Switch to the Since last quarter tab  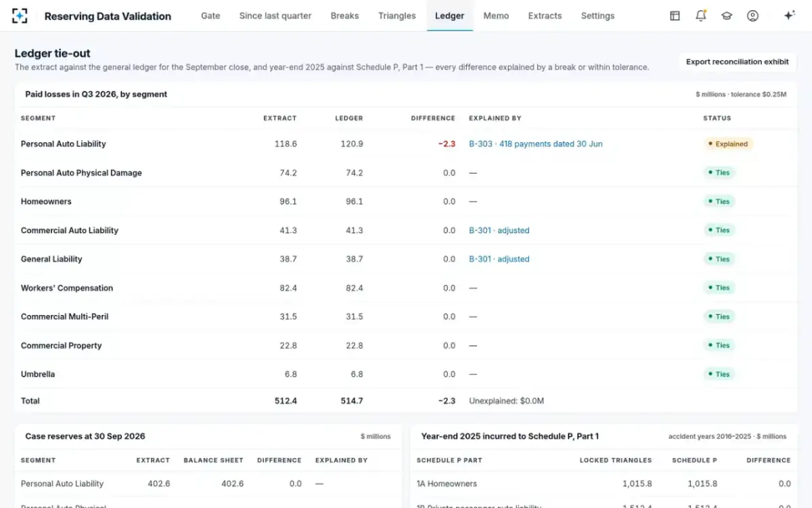275,16
